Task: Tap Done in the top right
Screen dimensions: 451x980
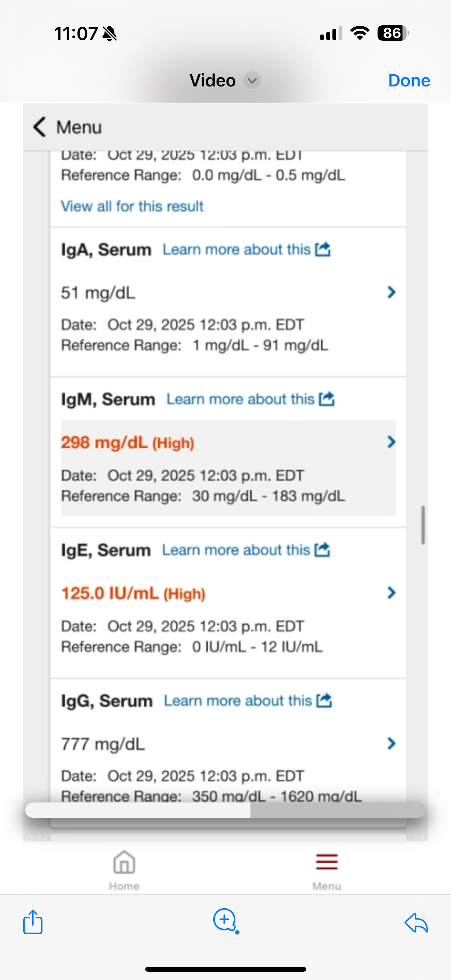Action: click(x=409, y=81)
